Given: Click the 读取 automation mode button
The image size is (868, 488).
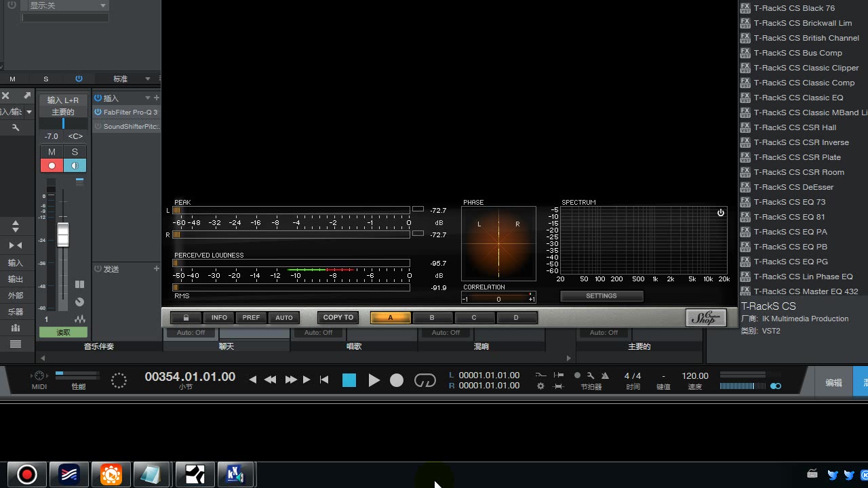Looking at the screenshot, I should tap(63, 332).
